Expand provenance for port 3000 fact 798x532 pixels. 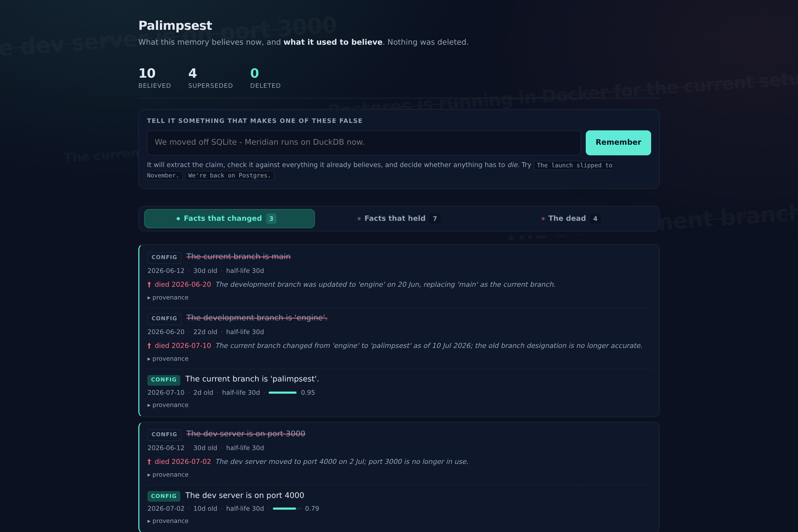pos(168,475)
